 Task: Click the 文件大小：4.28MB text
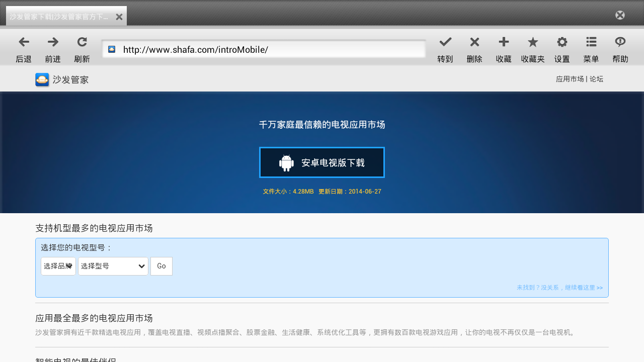click(x=288, y=192)
